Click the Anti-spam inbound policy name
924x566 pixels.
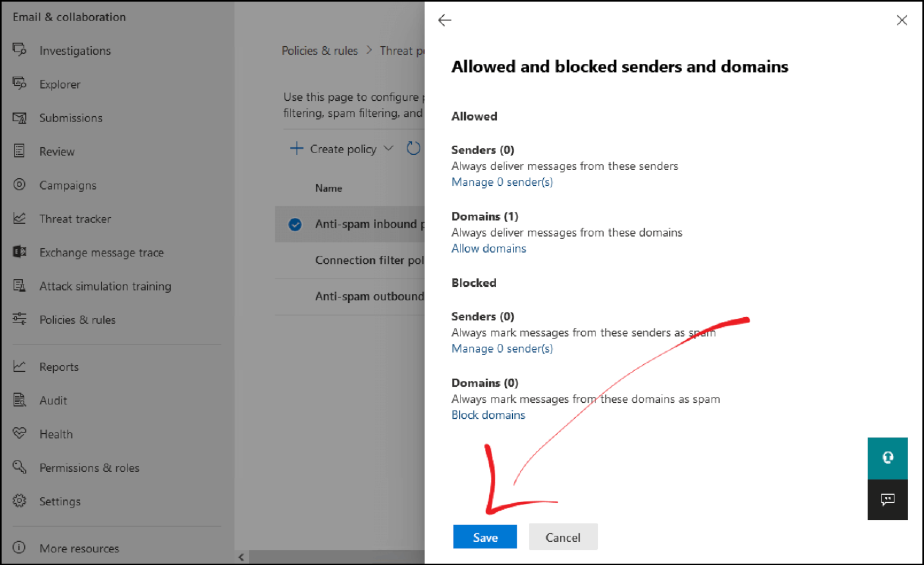[x=369, y=224]
